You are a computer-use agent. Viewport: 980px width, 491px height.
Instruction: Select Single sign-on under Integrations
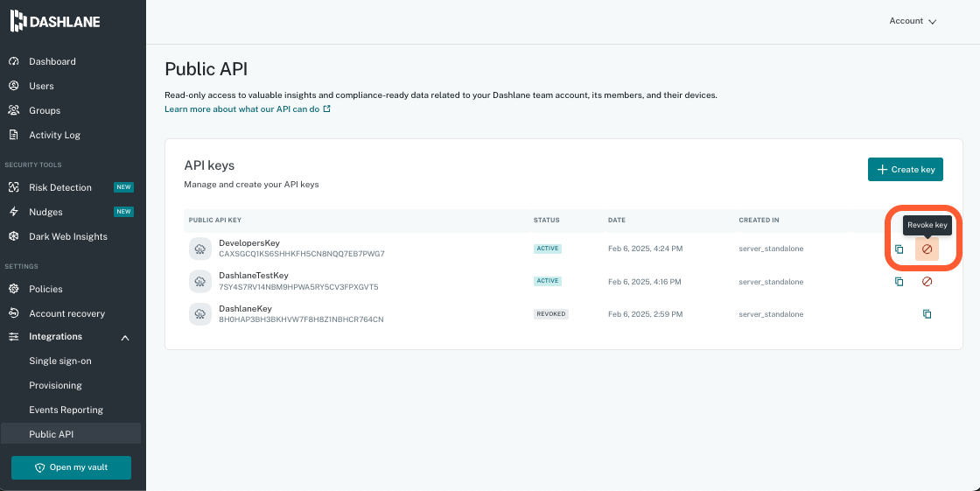59,361
